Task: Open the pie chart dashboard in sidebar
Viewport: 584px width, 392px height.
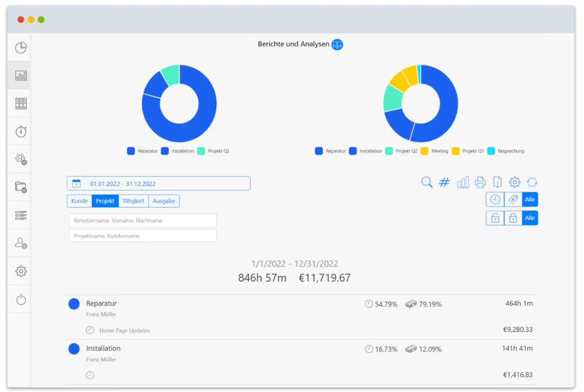Action: [x=21, y=48]
